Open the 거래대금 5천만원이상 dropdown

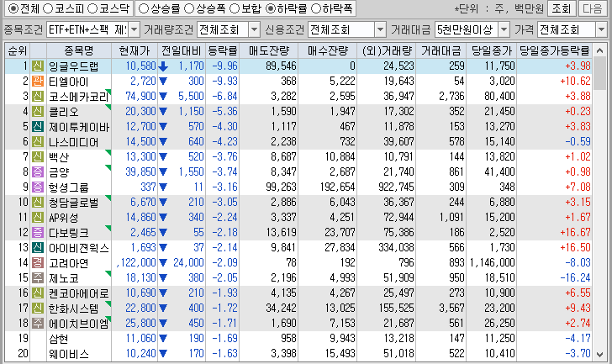click(504, 29)
